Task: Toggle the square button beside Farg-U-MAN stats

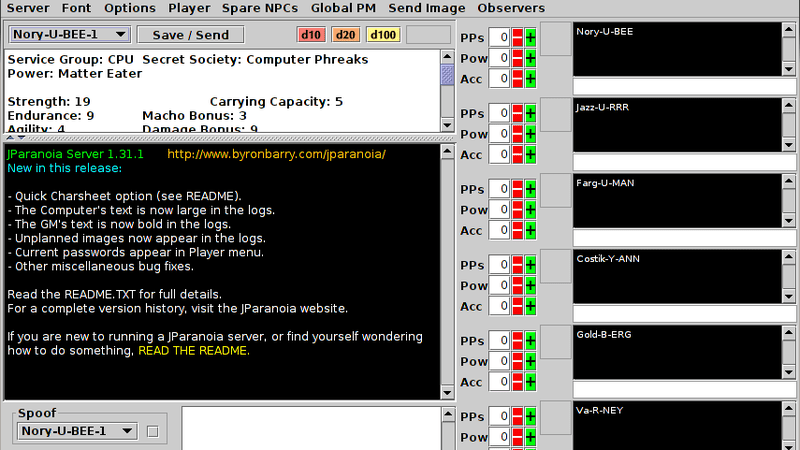Action: [x=556, y=190]
